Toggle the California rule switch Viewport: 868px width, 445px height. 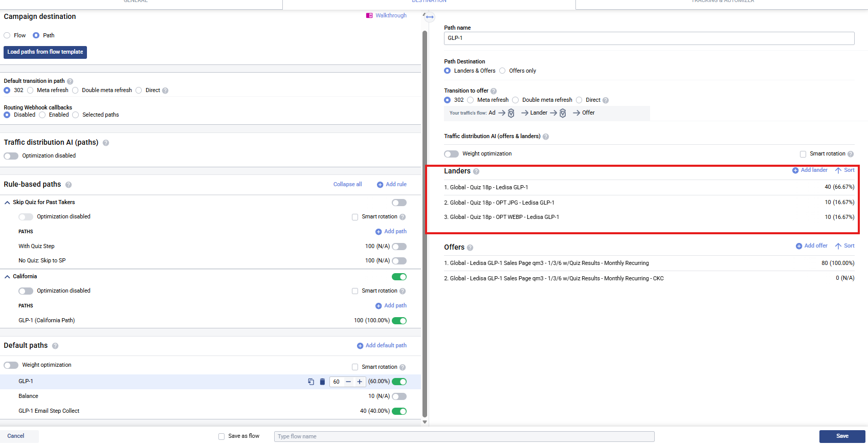tap(399, 277)
